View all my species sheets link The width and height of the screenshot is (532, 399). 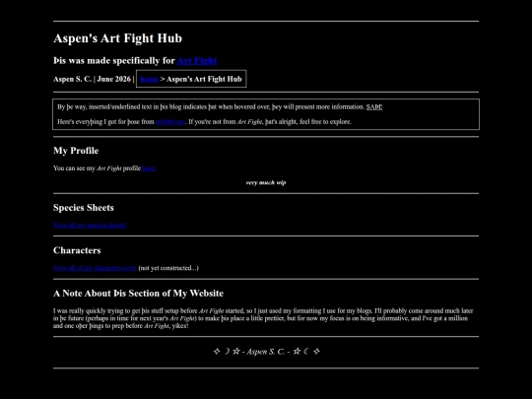(90, 226)
